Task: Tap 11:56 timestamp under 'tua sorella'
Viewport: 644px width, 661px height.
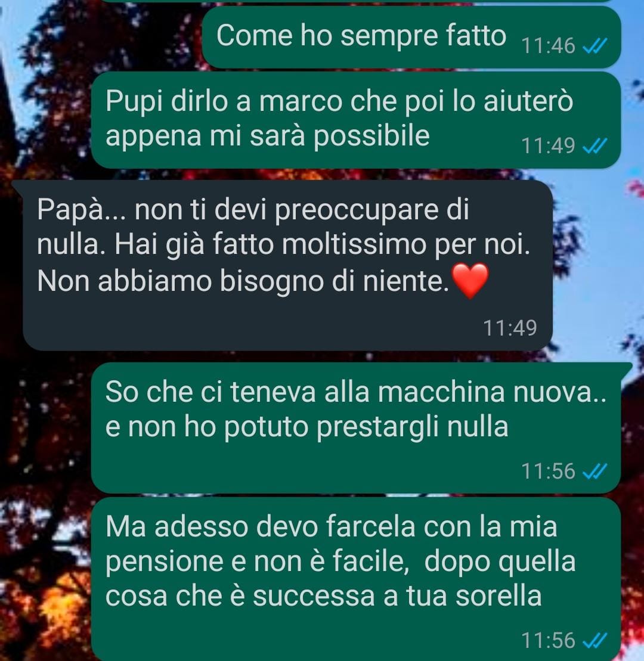Action: [548, 641]
